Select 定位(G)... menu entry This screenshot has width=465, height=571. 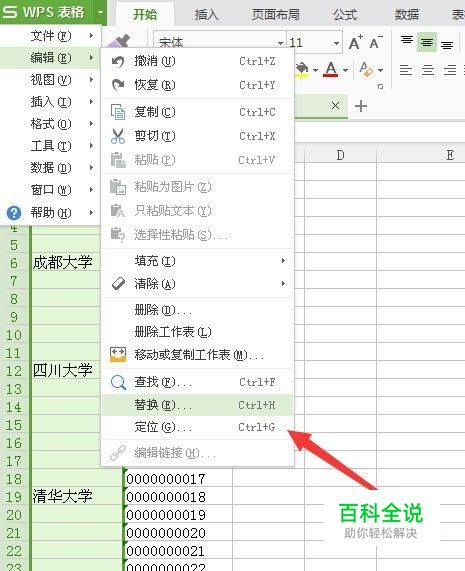pos(198,427)
